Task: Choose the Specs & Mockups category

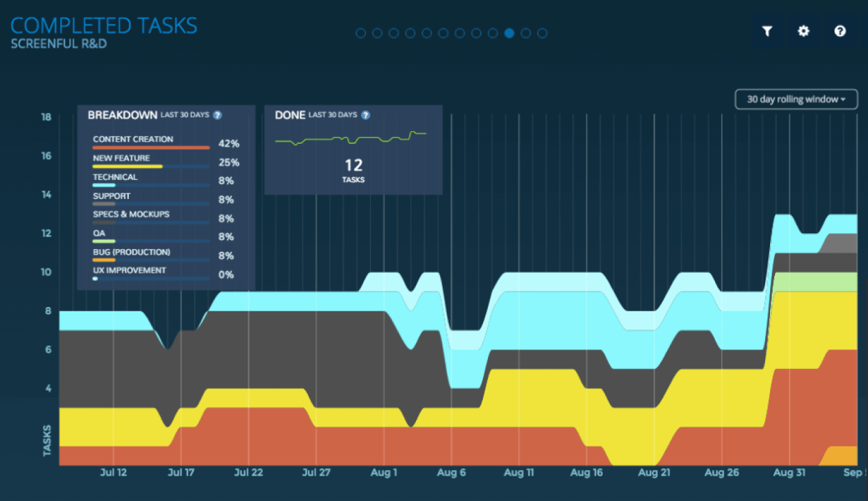Action: (x=131, y=215)
